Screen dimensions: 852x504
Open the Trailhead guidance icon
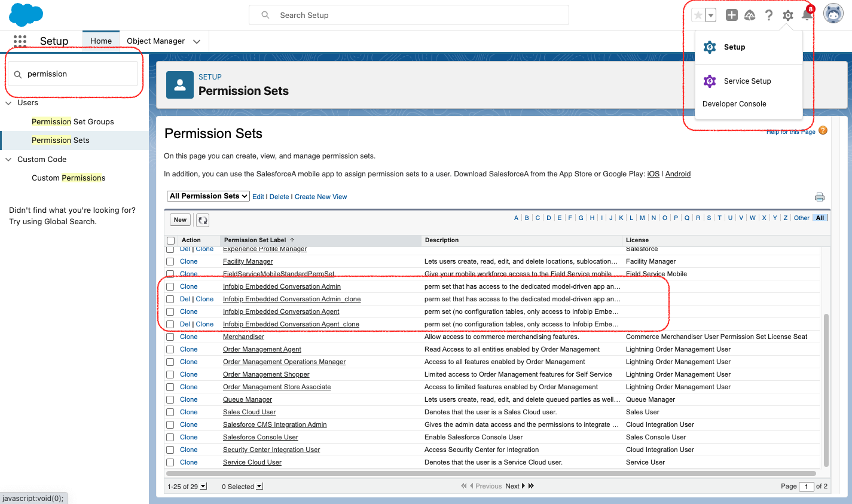point(750,15)
